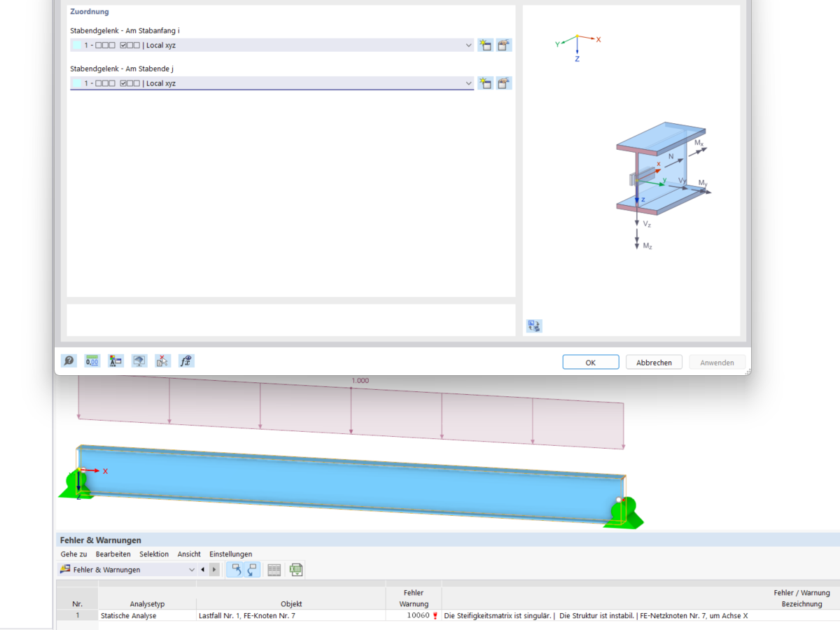Confirm the dialog with OK
The width and height of the screenshot is (840, 630).
590,362
